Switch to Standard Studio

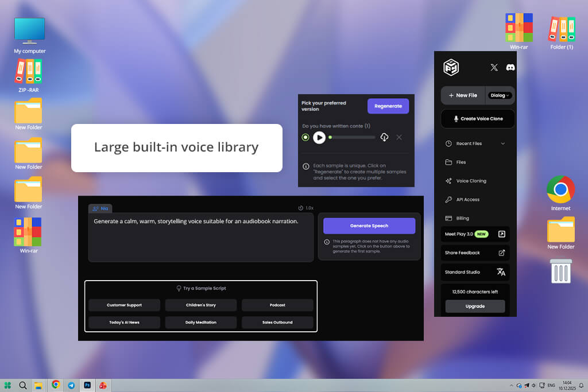click(475, 272)
